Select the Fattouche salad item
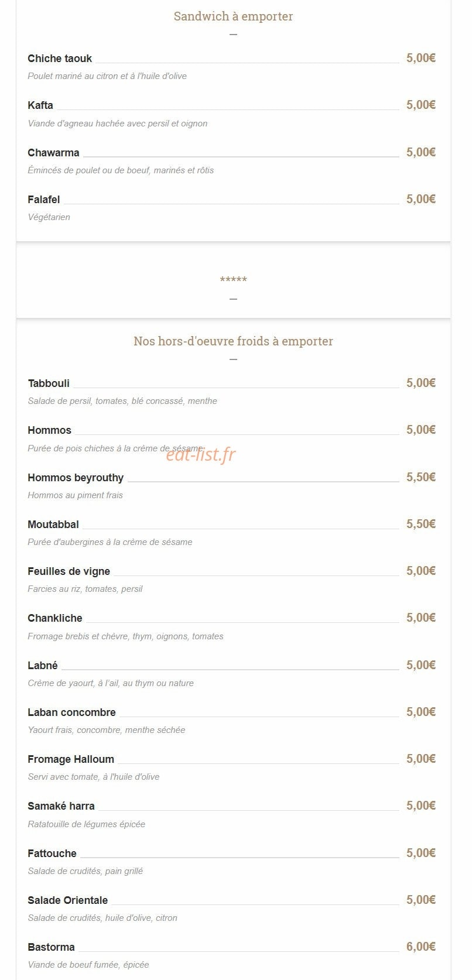Image resolution: width=472 pixels, height=980 pixels. tap(52, 854)
